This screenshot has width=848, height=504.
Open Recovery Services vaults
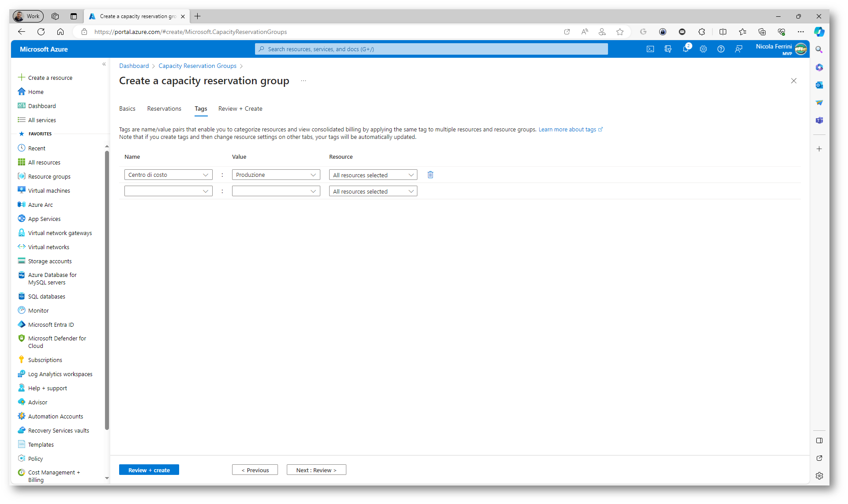58,430
